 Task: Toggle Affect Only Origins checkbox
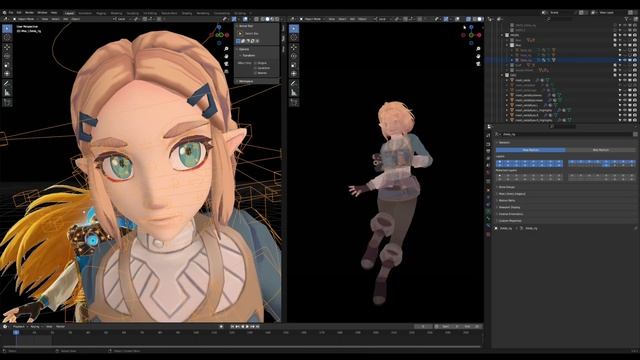pyautogui.click(x=256, y=63)
